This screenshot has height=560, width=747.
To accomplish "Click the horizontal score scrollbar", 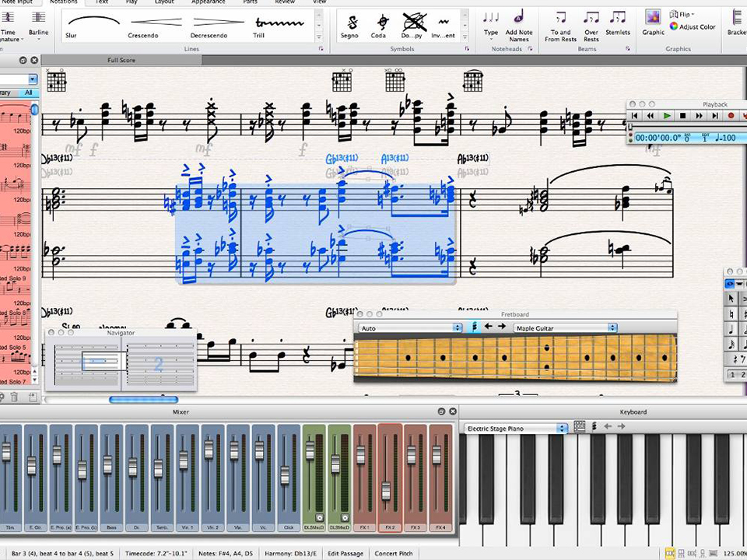I will pyautogui.click(x=143, y=400).
